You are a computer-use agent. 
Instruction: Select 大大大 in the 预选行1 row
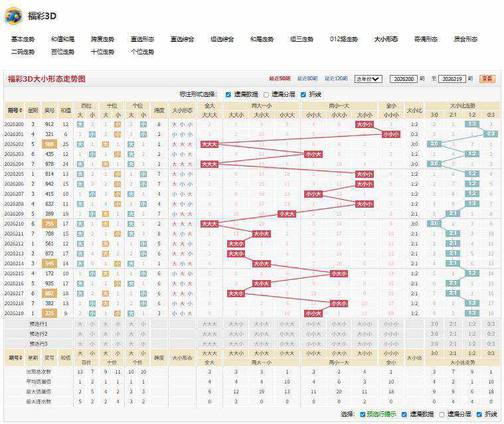coord(210,324)
